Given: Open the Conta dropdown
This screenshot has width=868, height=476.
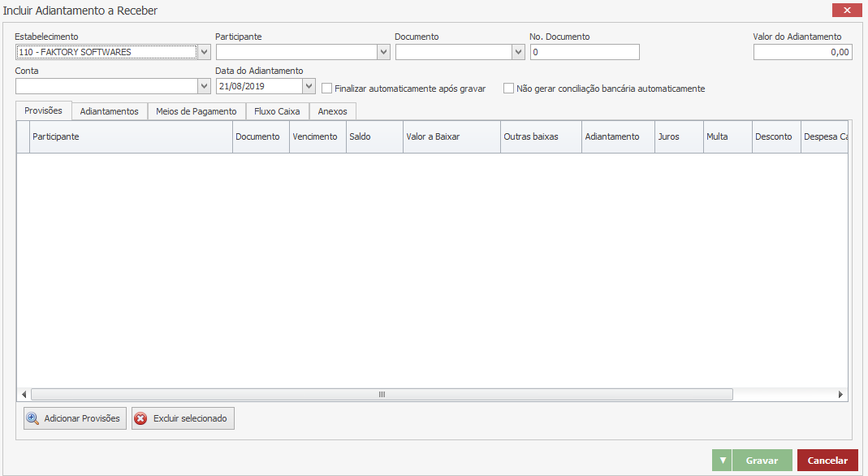Looking at the screenshot, I should 204,86.
